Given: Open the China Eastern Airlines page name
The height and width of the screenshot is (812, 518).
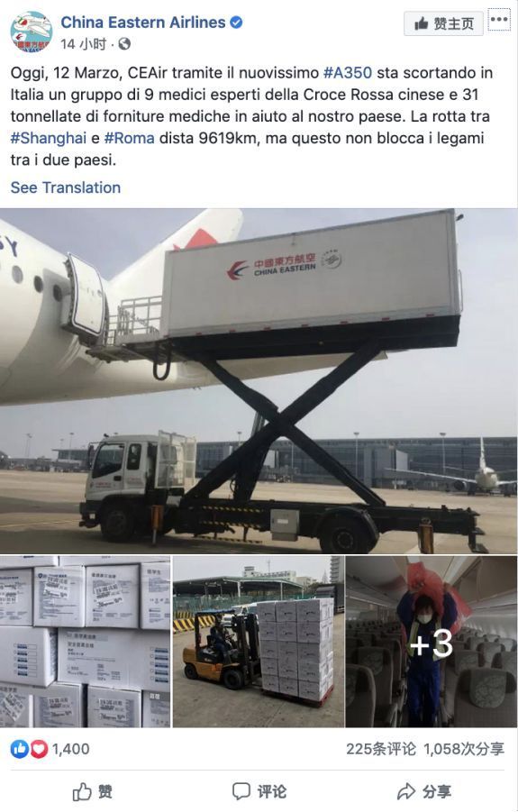Looking at the screenshot, I should click(143, 23).
